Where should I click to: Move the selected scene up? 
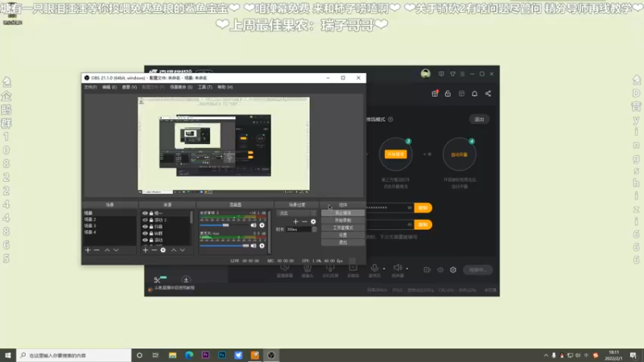click(x=107, y=250)
